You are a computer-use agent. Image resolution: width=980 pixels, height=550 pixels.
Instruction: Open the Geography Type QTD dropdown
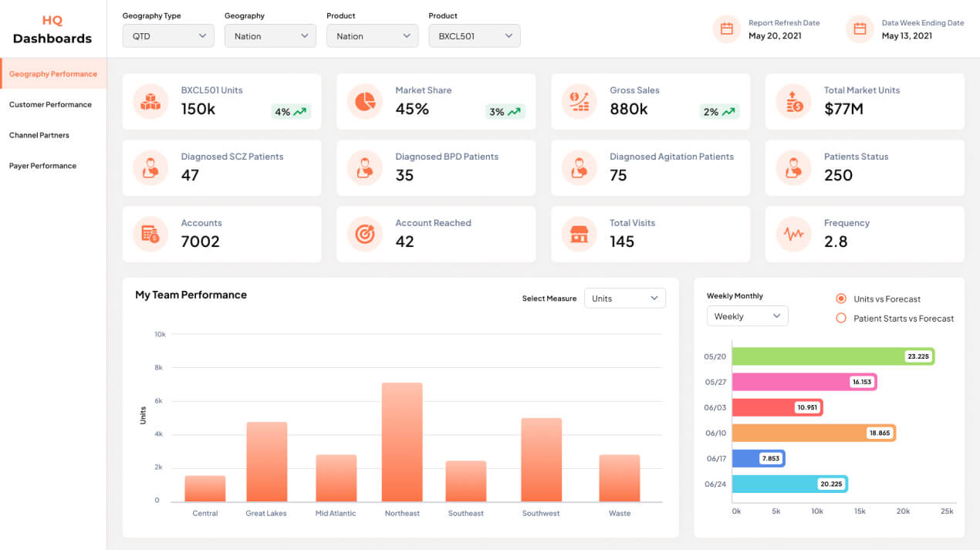tap(168, 36)
